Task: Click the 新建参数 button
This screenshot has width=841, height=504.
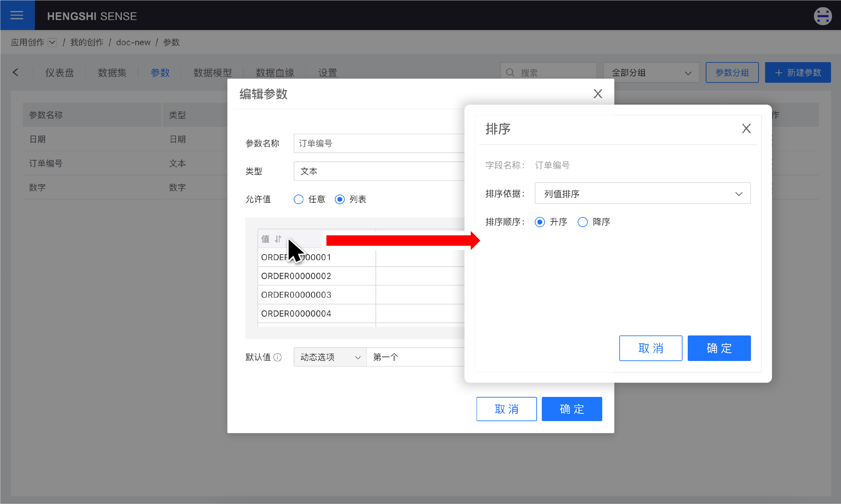Action: click(797, 72)
